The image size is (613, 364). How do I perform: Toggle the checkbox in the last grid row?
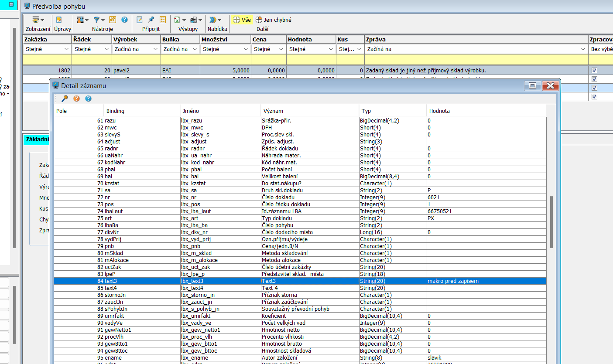594,96
